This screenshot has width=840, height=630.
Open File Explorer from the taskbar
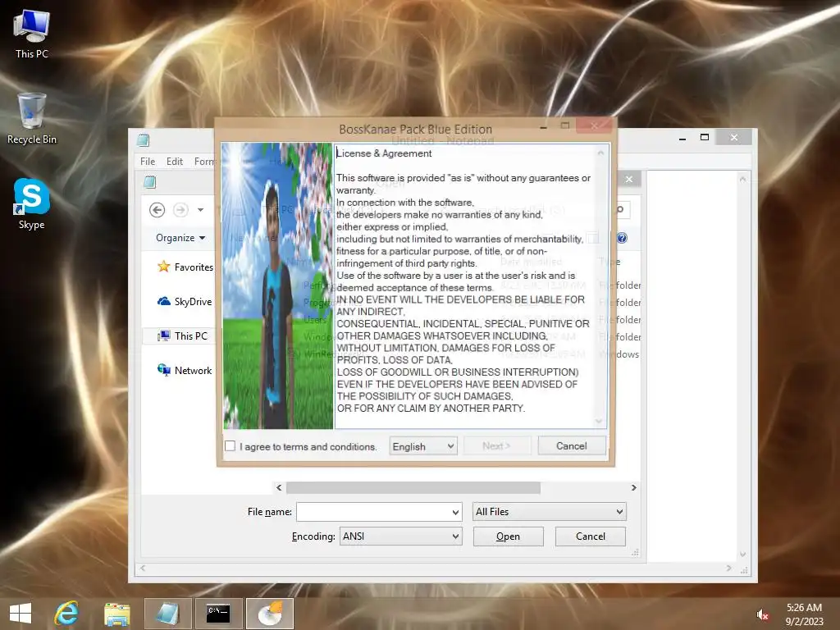[x=116, y=614]
